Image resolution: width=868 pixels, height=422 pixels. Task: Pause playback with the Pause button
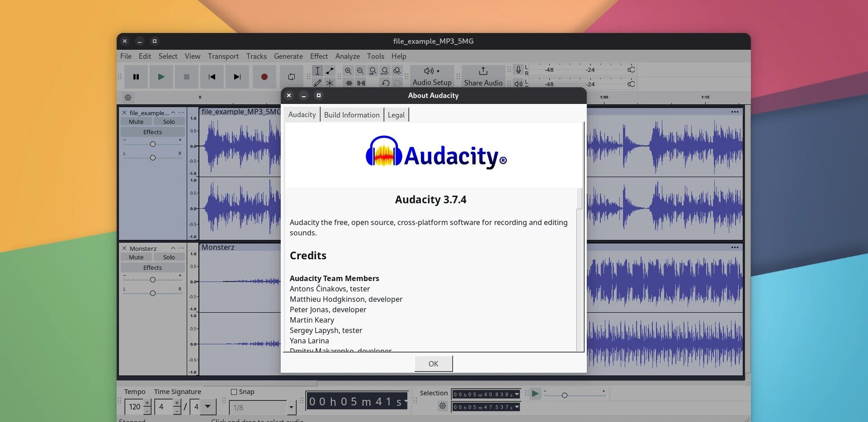pos(136,77)
